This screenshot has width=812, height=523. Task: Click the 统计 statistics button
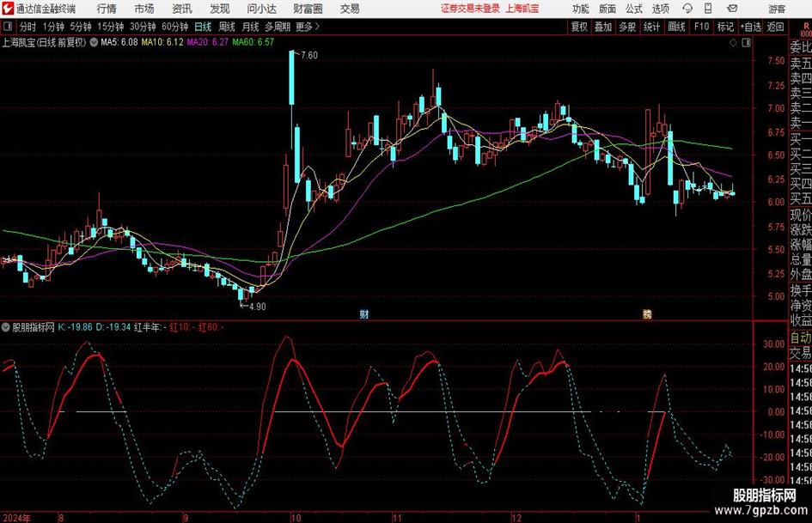click(651, 27)
